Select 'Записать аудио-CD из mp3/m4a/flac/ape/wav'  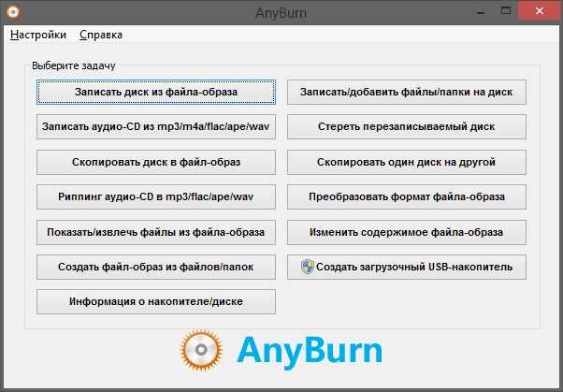point(156,127)
